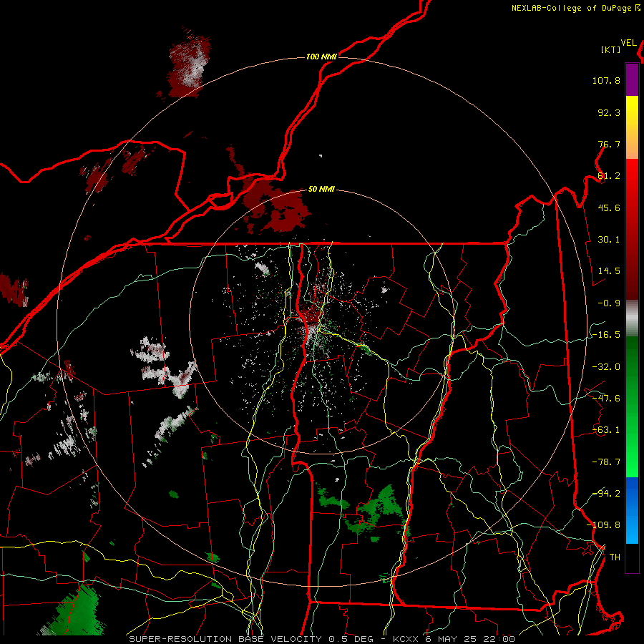Viewport: 644px width, 644px height.
Task: Select the -109.8 scale value
Action: point(603,525)
